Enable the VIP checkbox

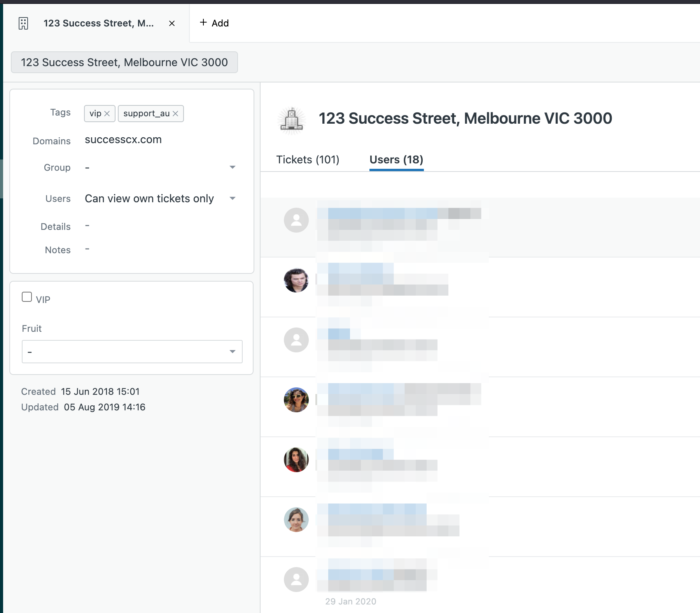click(x=27, y=297)
